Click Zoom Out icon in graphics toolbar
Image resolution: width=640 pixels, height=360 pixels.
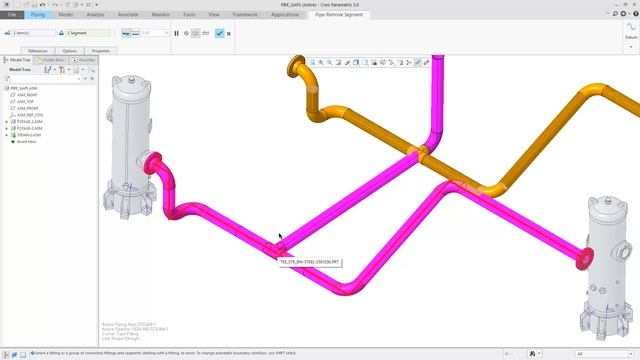(330, 62)
